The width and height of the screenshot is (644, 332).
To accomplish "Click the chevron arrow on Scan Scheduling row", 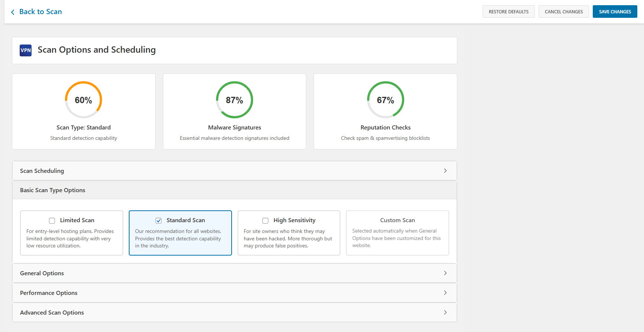I will pos(445,171).
